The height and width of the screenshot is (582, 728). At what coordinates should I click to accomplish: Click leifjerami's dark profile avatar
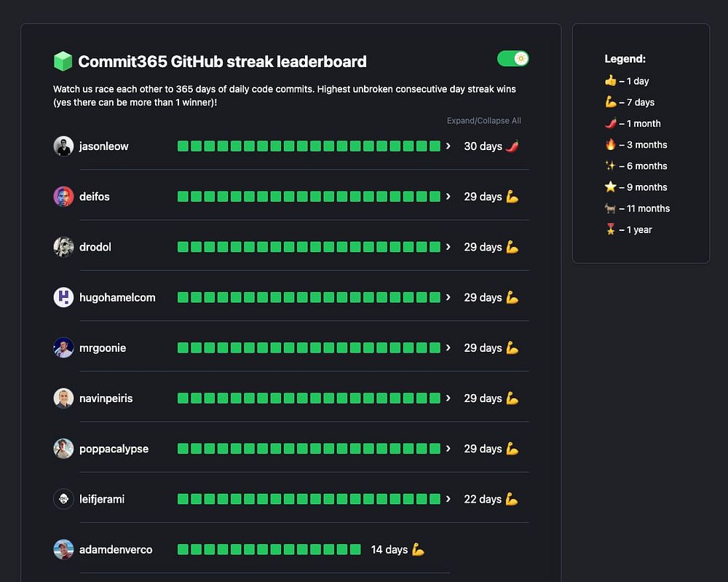(63, 499)
